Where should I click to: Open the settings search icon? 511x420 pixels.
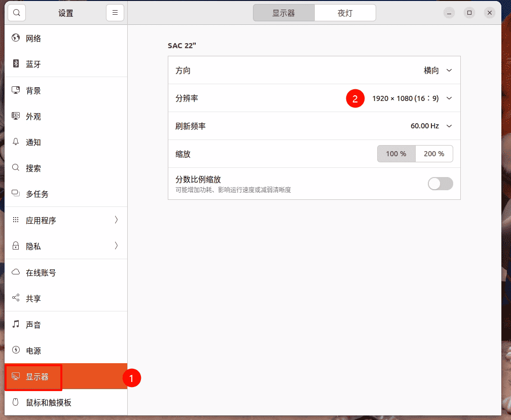pos(17,13)
